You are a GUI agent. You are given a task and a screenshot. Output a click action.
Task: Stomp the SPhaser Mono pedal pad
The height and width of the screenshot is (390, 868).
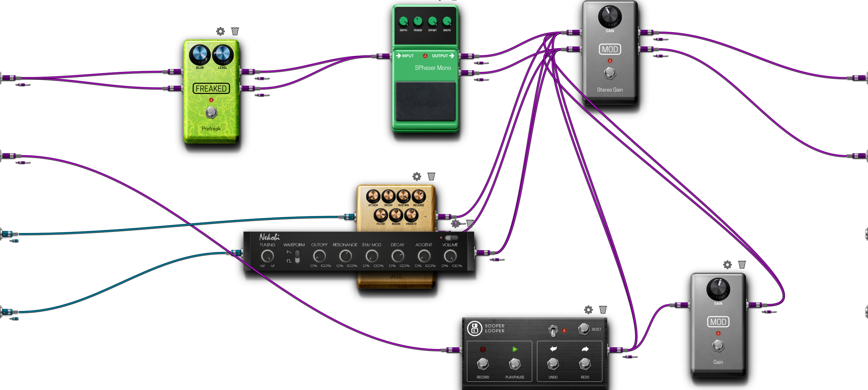click(425, 101)
